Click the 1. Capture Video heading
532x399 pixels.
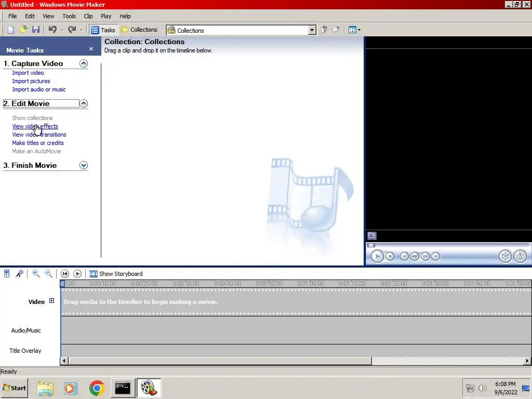tap(33, 63)
